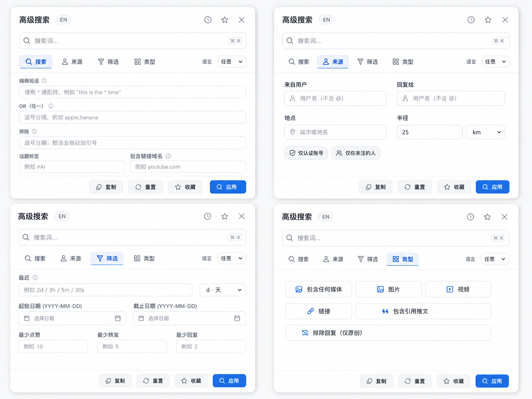Open calendar icon in 截止日期 field
532x399 pixels.
[x=237, y=318]
